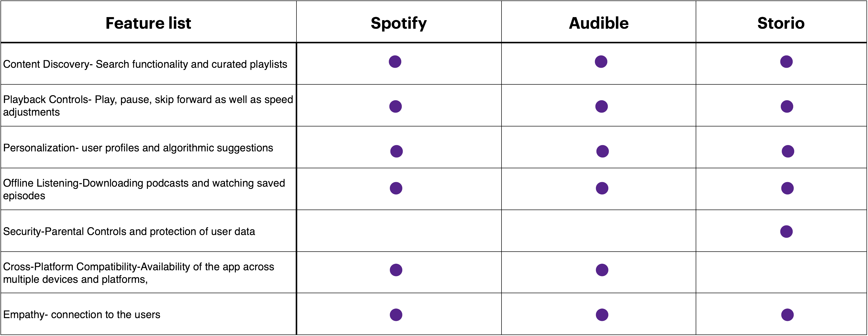The width and height of the screenshot is (868, 336).
Task: Click Storio's Offline Listening dot
Action: pyautogui.click(x=787, y=188)
